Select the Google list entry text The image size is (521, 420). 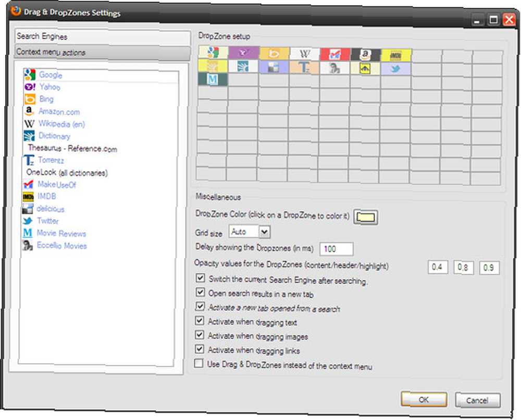click(51, 75)
